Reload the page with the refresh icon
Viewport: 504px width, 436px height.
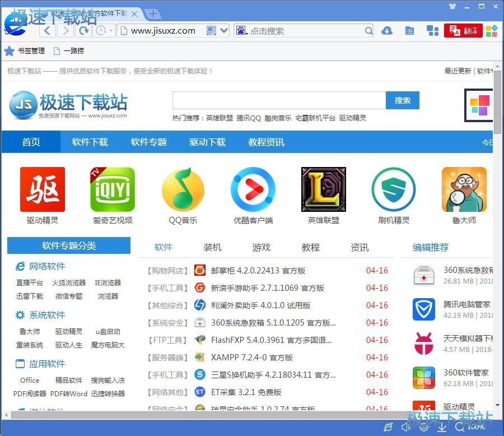pyautogui.click(x=83, y=31)
